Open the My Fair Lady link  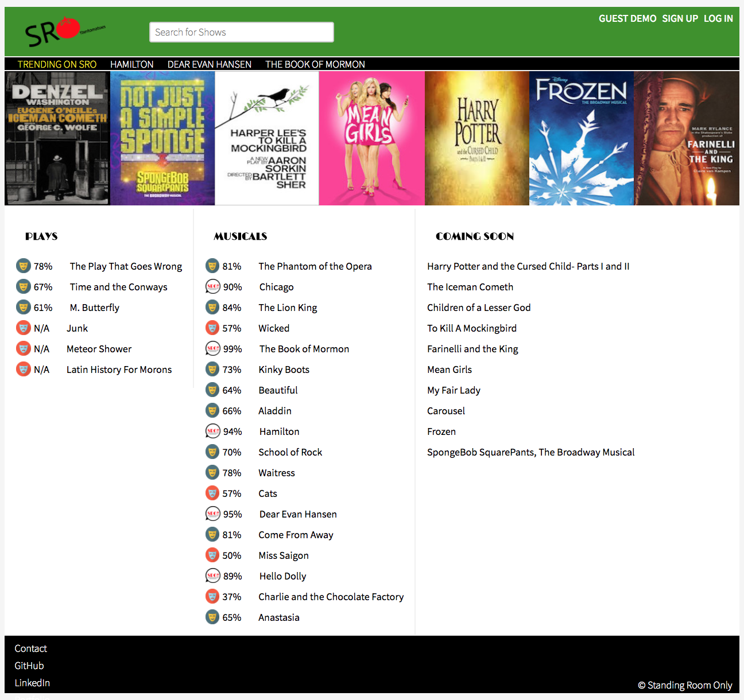coord(454,390)
